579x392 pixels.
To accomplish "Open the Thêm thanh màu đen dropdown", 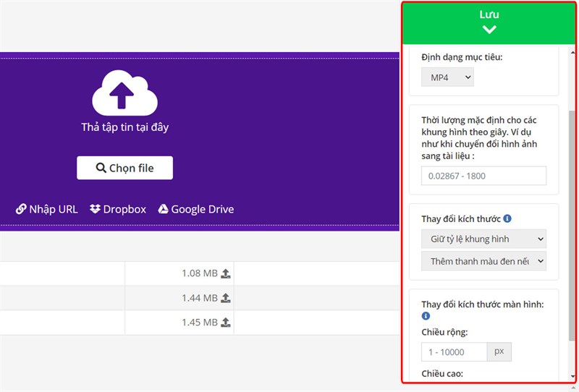I will click(x=483, y=261).
